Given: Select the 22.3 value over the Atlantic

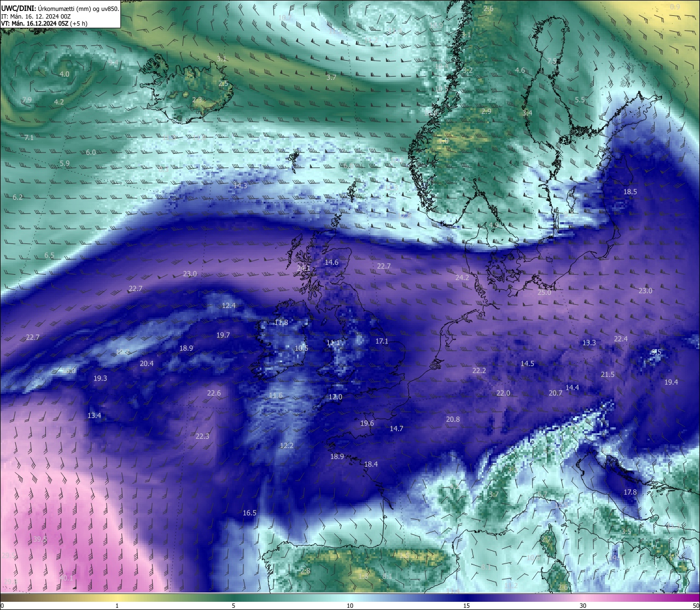Looking at the screenshot, I should pos(202,437).
